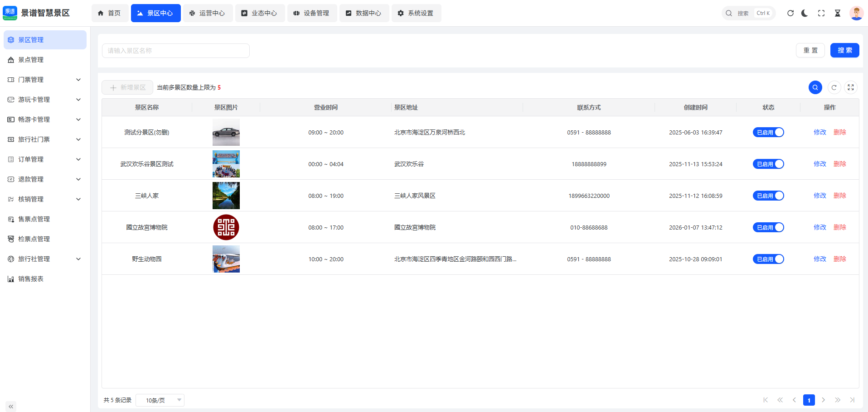The height and width of the screenshot is (412, 868).
Task: Switch to 景区中心 tab
Action: (x=155, y=13)
